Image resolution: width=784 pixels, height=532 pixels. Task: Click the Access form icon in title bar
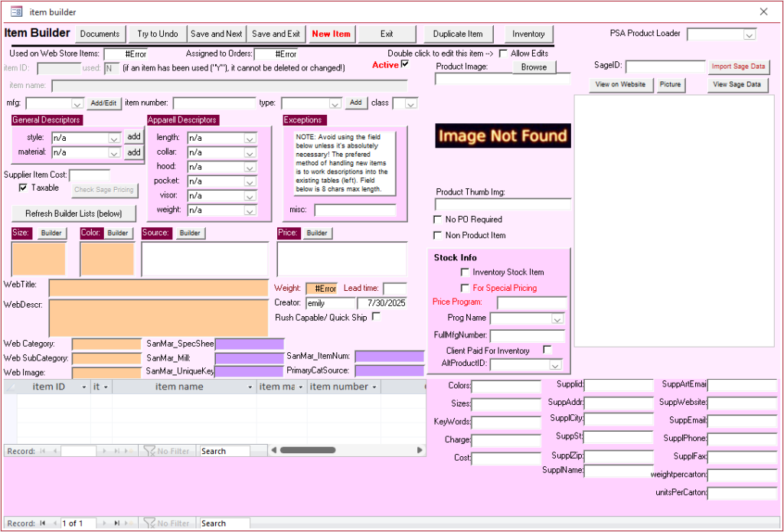point(16,12)
